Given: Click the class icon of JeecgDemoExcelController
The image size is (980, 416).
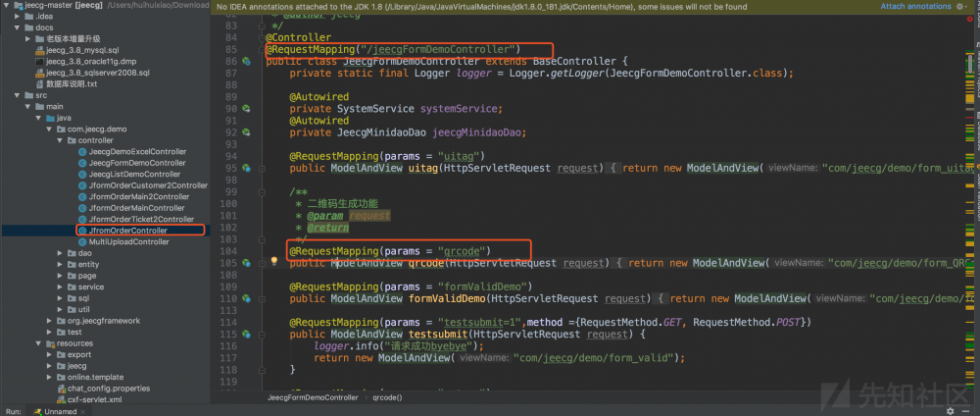Looking at the screenshot, I should 82,151.
